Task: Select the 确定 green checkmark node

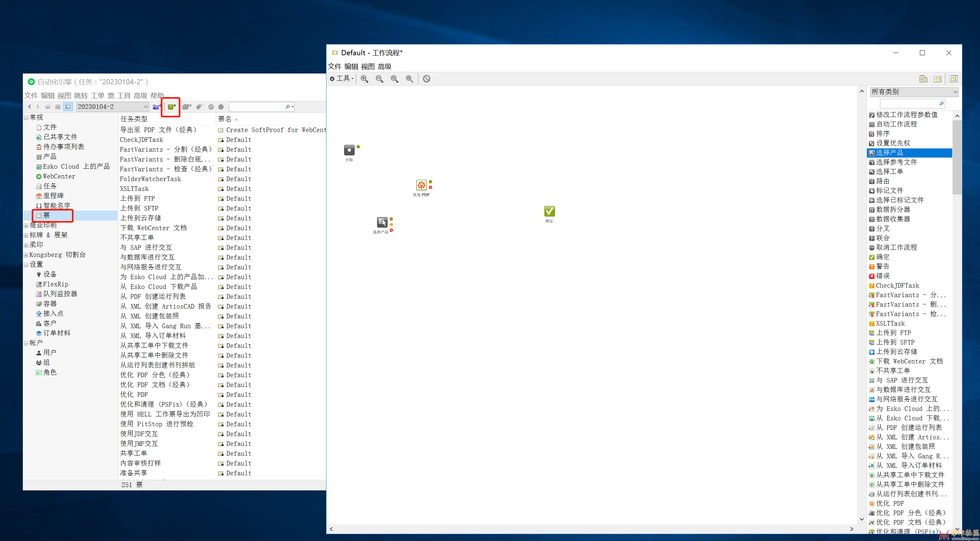Action: coord(549,211)
